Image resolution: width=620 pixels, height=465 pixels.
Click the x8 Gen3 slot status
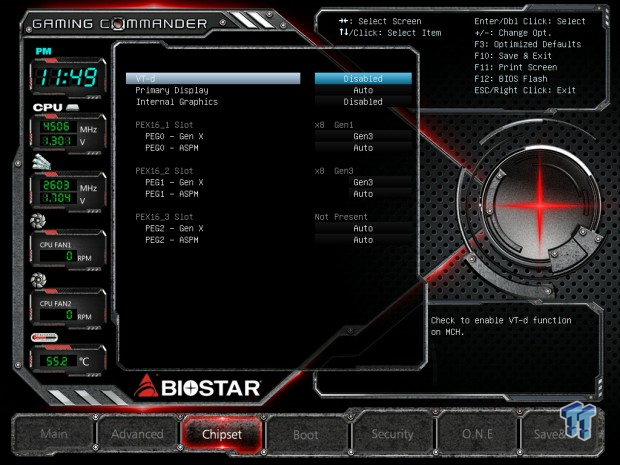pos(334,171)
